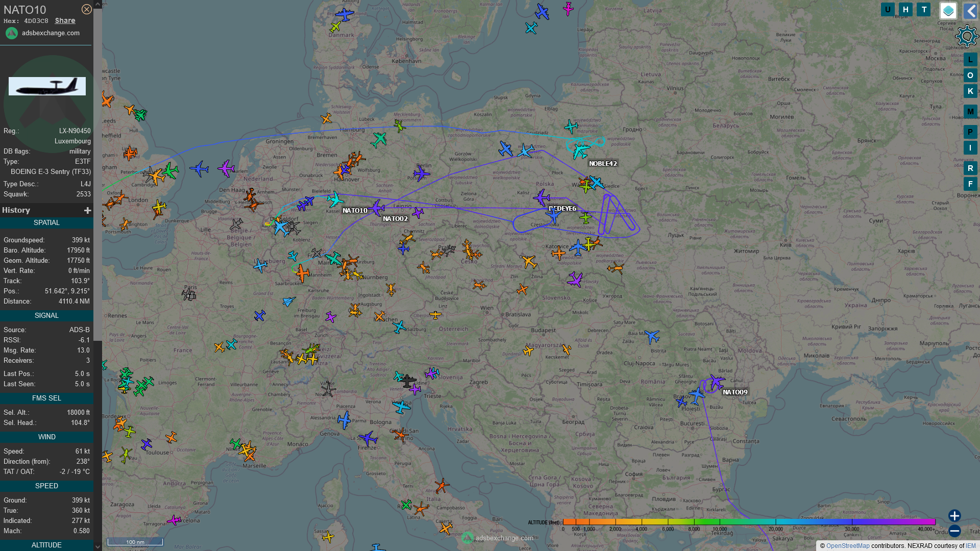This screenshot has height=551, width=980.
Task: Select the blue aircraft icon over Berlin
Action: pos(421,173)
